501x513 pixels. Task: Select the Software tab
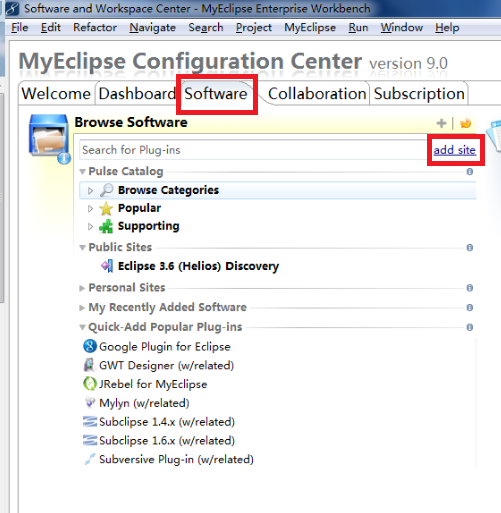click(x=216, y=93)
